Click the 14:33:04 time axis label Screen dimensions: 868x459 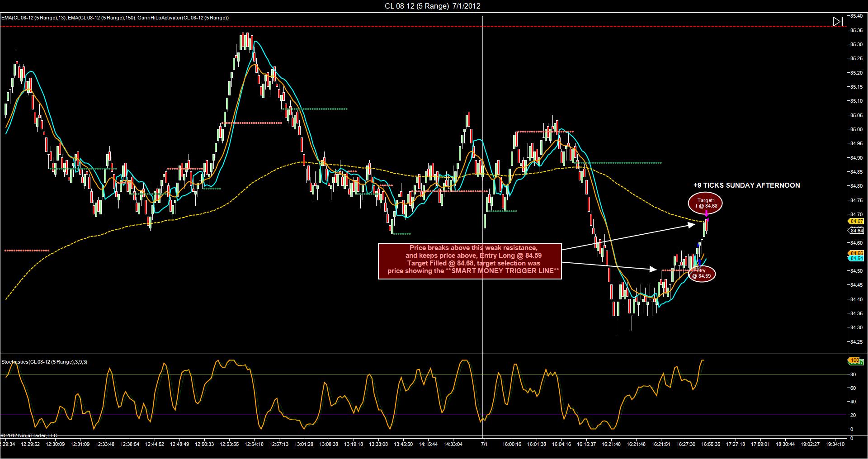tap(453, 444)
